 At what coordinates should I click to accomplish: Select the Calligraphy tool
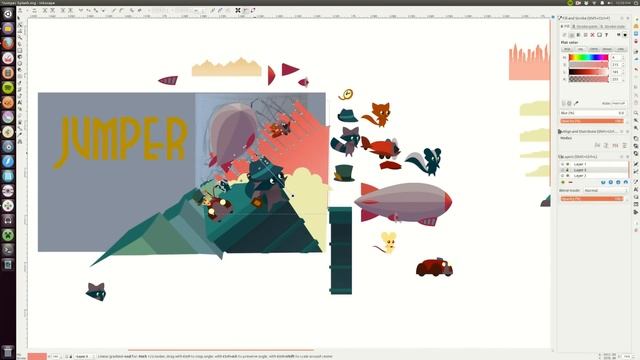pos(20,96)
